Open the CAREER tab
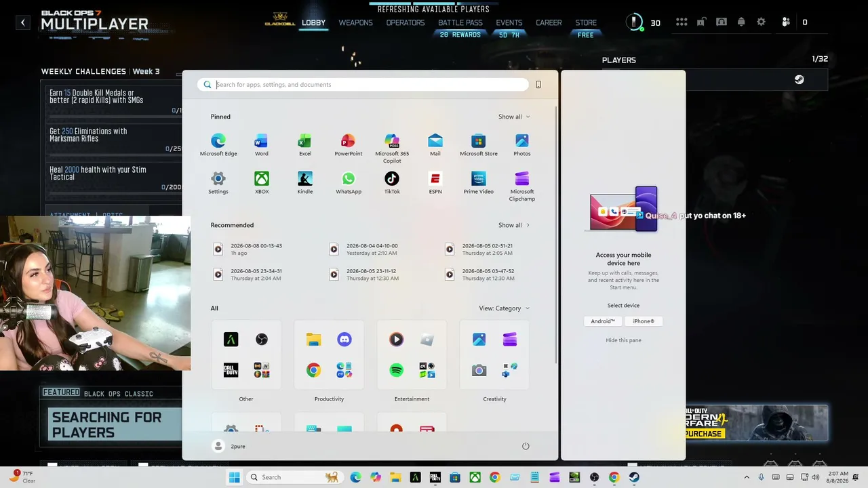Viewport: 868px width, 488px height. pos(549,22)
